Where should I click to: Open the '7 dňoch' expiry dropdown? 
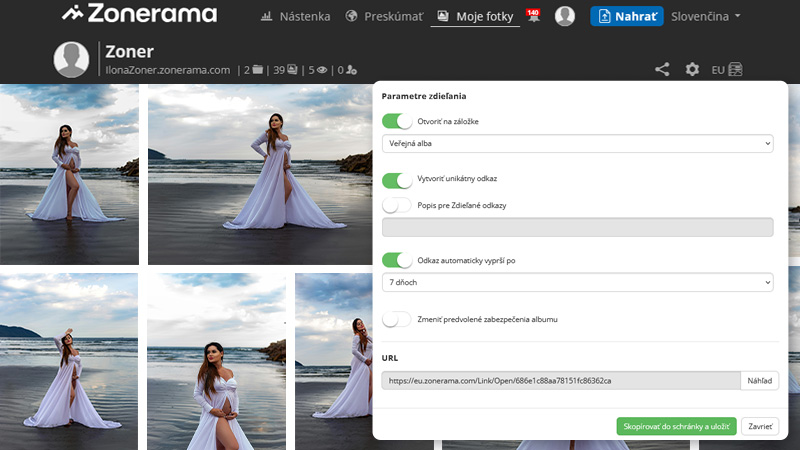pyautogui.click(x=577, y=283)
